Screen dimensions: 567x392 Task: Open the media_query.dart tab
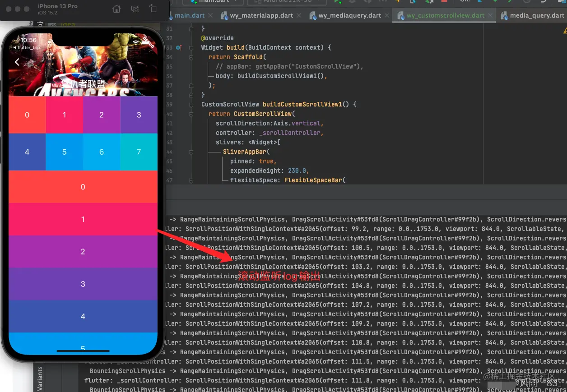tap(533, 15)
